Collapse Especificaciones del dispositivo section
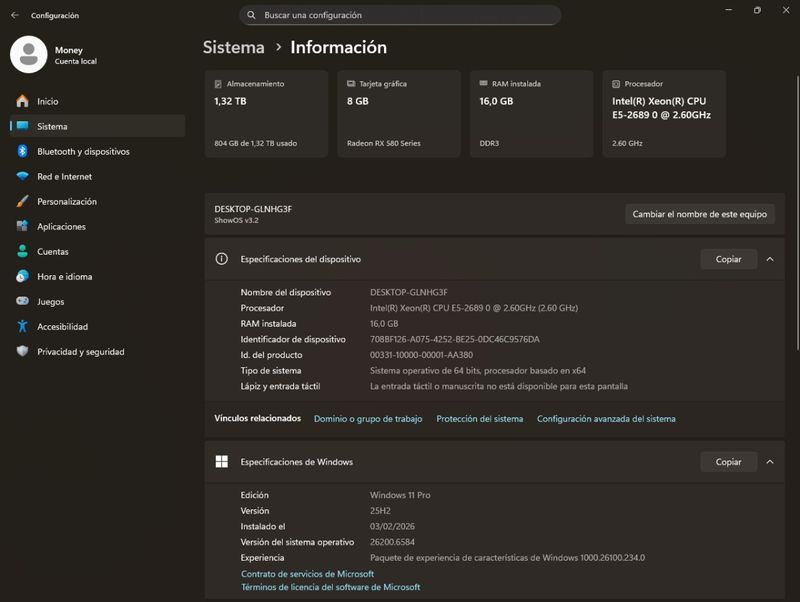Screen dimensions: 800x602 click(770, 259)
